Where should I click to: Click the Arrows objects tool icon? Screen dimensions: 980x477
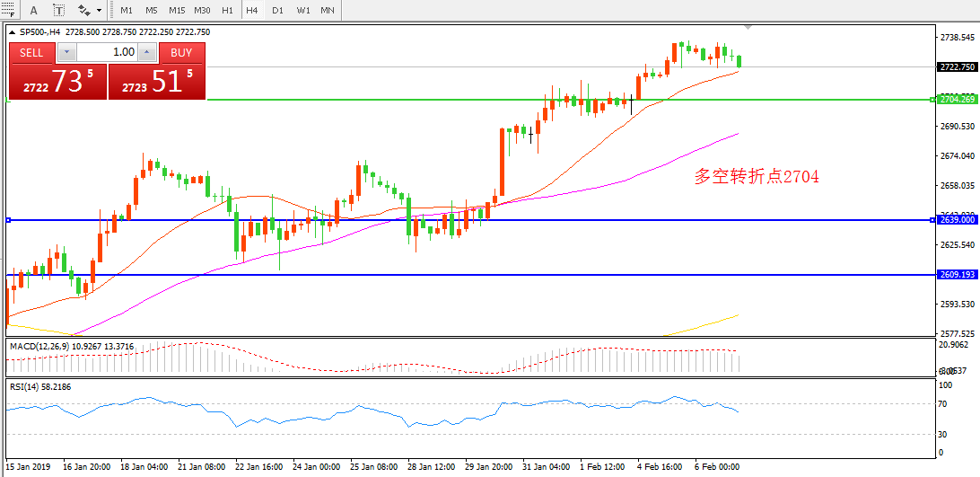coord(84,10)
